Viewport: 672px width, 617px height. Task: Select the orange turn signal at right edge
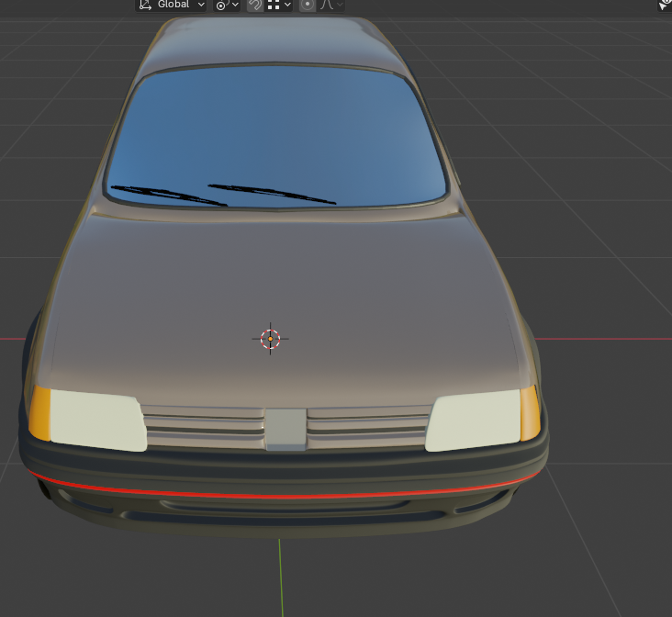(x=530, y=413)
